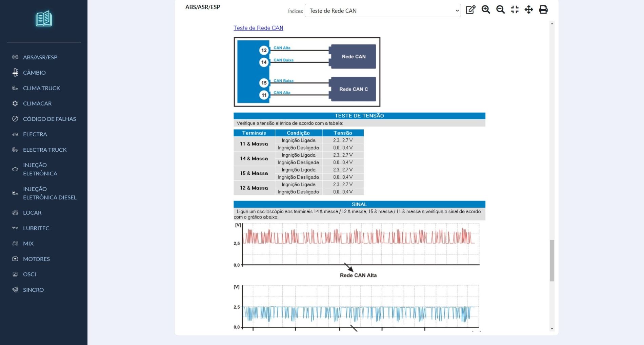Viewport: 644px width, 345px height.
Task: Click the CAN network wiring diagram
Action: click(x=307, y=72)
